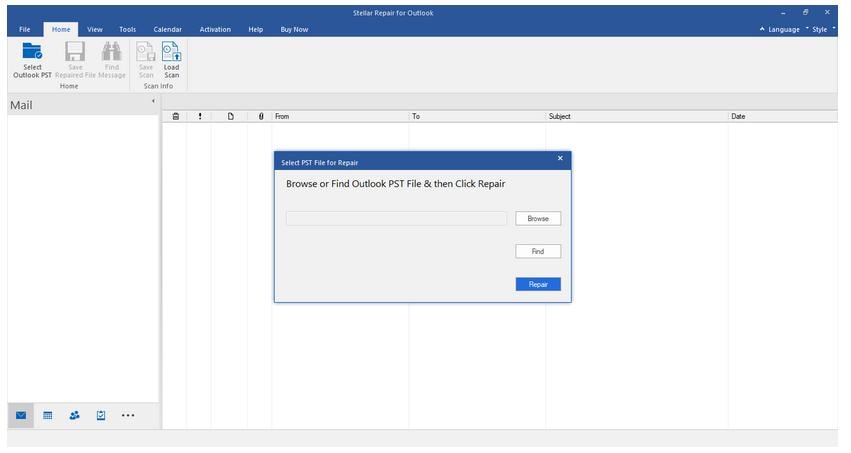Open the Buy Now tab

click(294, 29)
